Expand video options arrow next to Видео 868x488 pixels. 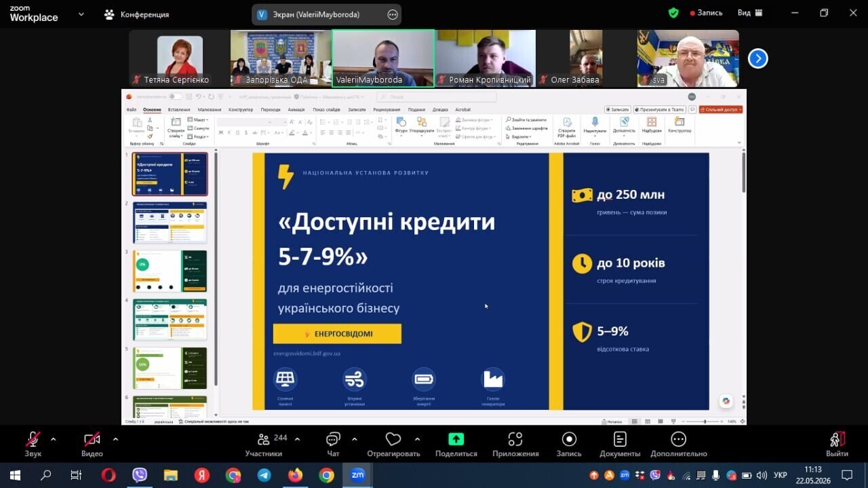point(115,439)
